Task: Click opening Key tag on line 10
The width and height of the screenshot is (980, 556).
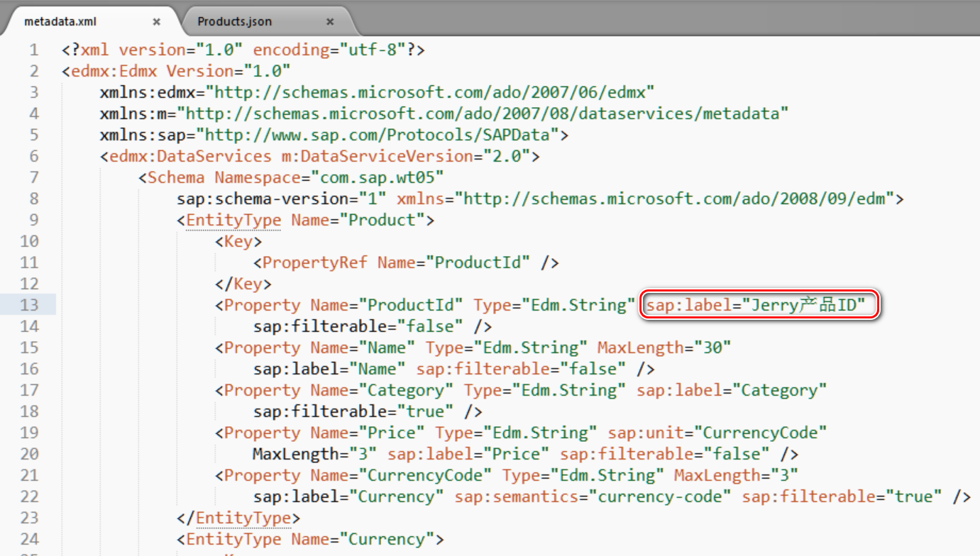Action: [238, 241]
